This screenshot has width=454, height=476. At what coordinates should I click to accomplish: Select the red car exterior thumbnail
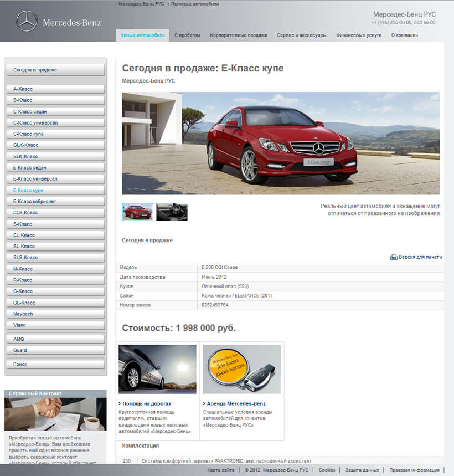pos(138,212)
